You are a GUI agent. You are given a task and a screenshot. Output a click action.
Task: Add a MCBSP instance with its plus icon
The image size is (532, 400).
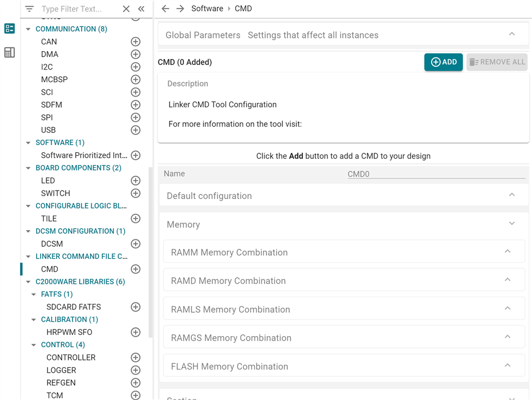(x=136, y=79)
